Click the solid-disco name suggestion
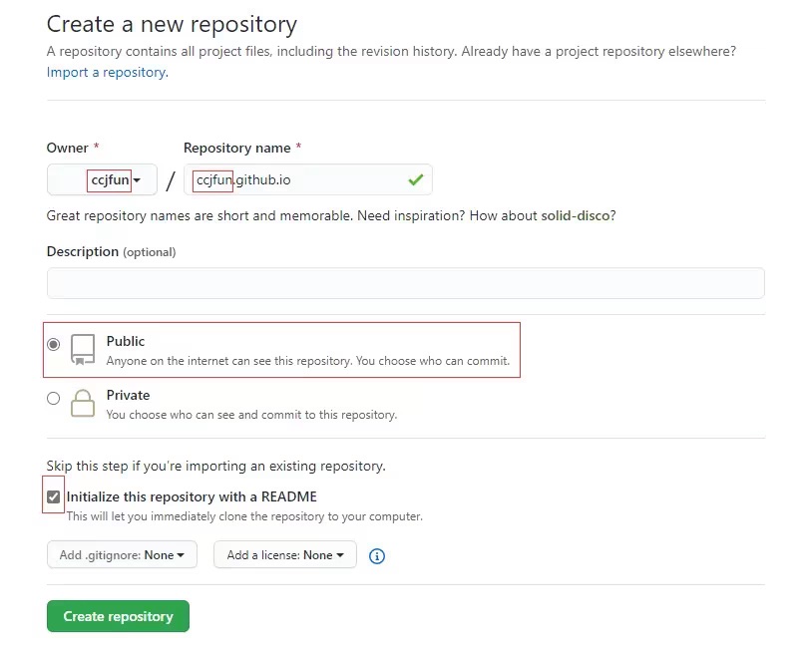The height and width of the screenshot is (651, 812). coord(575,215)
